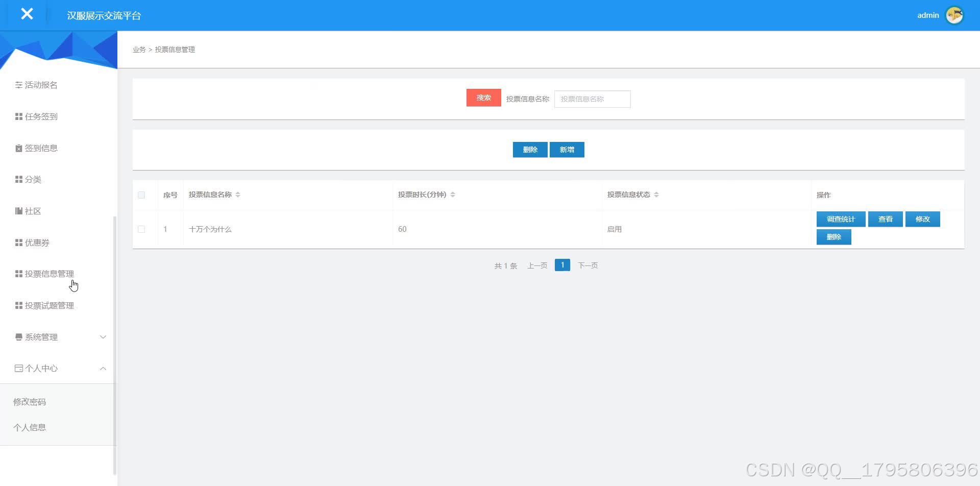Image resolution: width=980 pixels, height=486 pixels.
Task: Open 投票信息管理 menu item
Action: click(x=50, y=274)
